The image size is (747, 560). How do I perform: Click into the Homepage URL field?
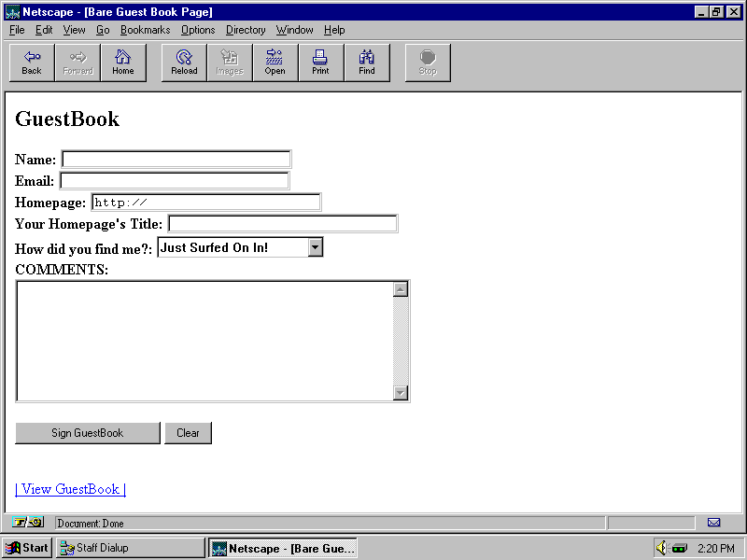tap(205, 203)
